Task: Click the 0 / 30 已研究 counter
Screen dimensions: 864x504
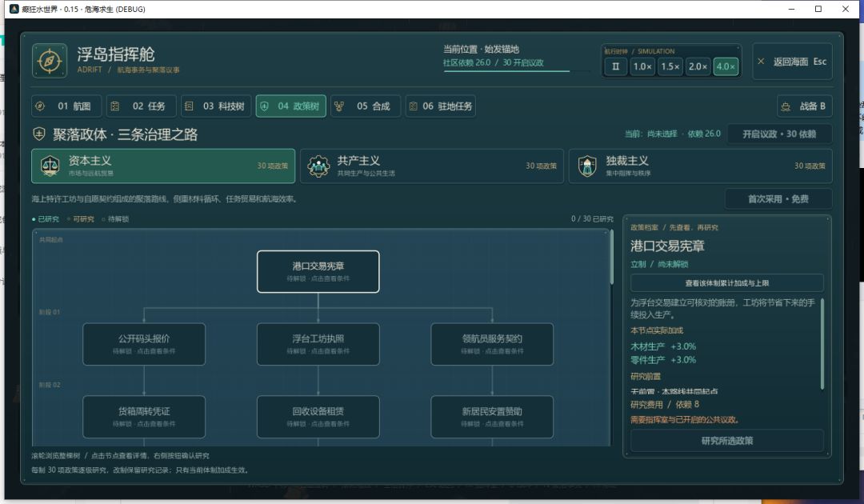Action: (592, 218)
